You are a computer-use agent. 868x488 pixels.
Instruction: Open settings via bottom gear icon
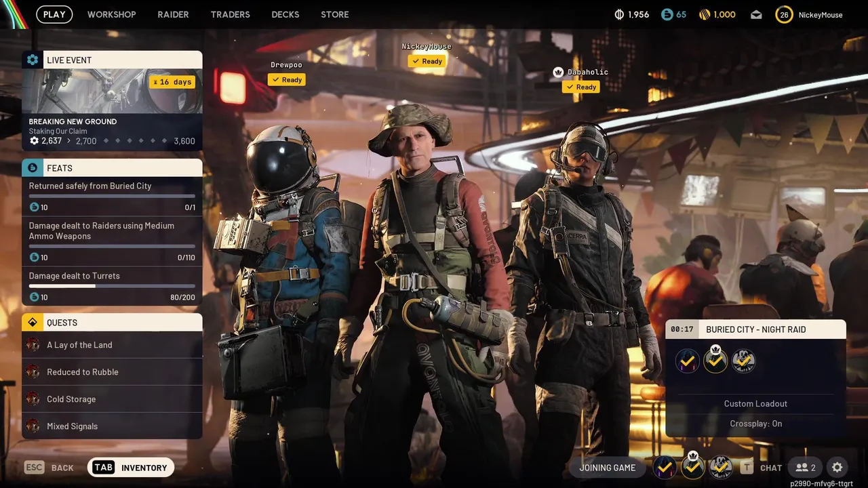[837, 468]
